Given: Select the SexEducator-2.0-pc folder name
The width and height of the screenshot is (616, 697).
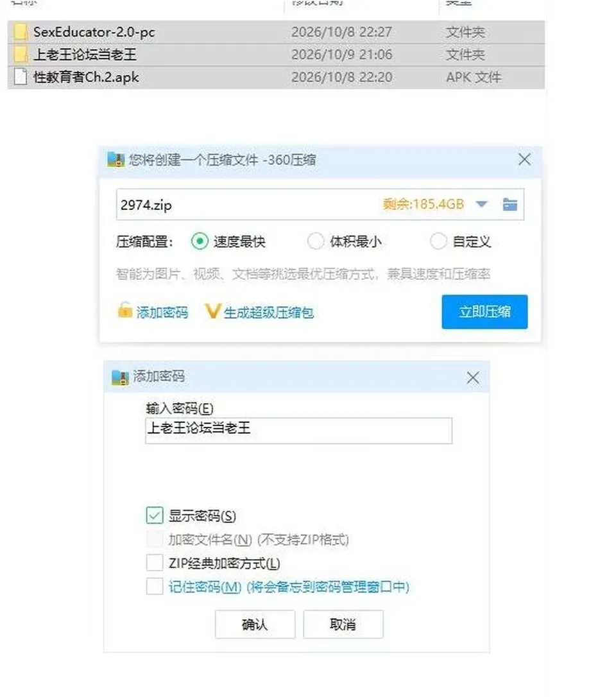Looking at the screenshot, I should [x=94, y=32].
